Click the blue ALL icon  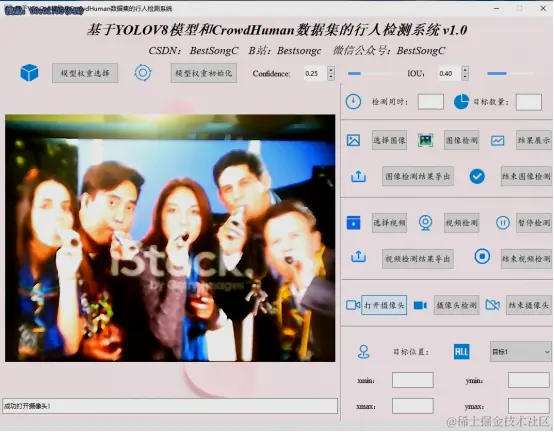tap(461, 352)
